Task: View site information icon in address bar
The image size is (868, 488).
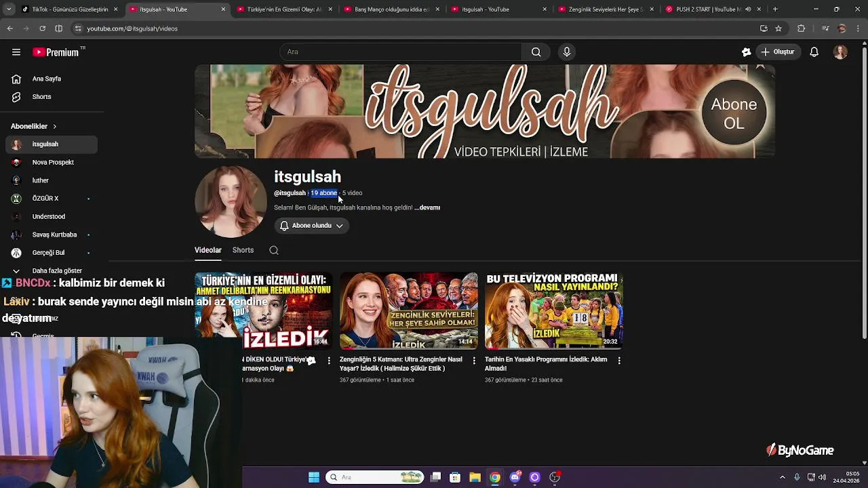Action: [x=78, y=28]
